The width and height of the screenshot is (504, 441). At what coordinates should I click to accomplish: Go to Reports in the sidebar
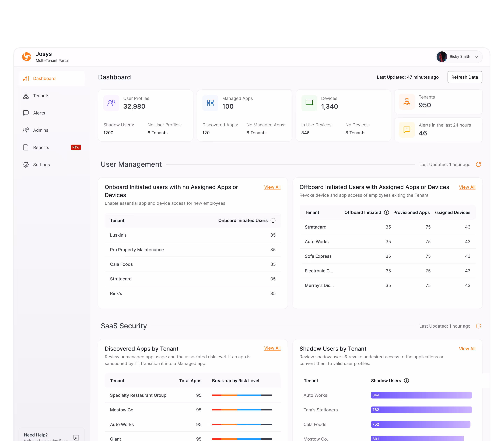[41, 147]
